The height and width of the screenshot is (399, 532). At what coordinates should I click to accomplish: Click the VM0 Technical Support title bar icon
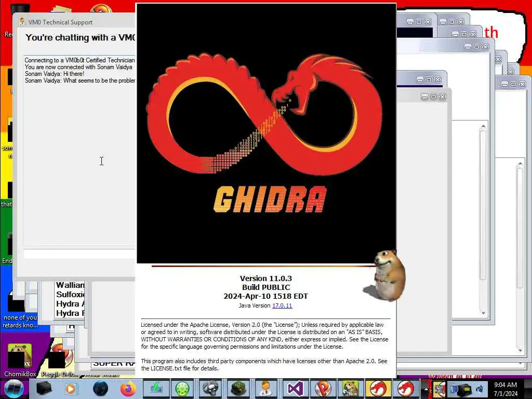22,22
